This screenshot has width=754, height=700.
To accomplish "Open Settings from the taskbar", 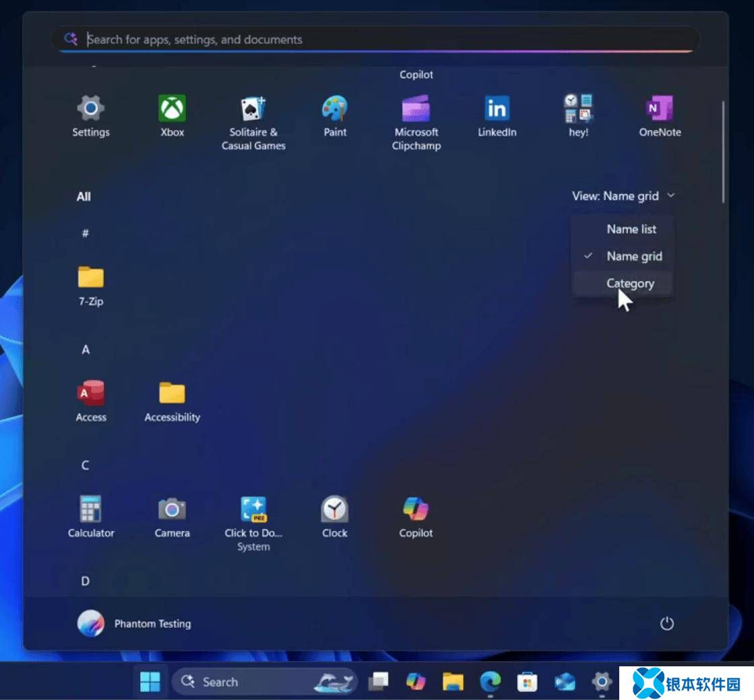I will pyautogui.click(x=602, y=682).
